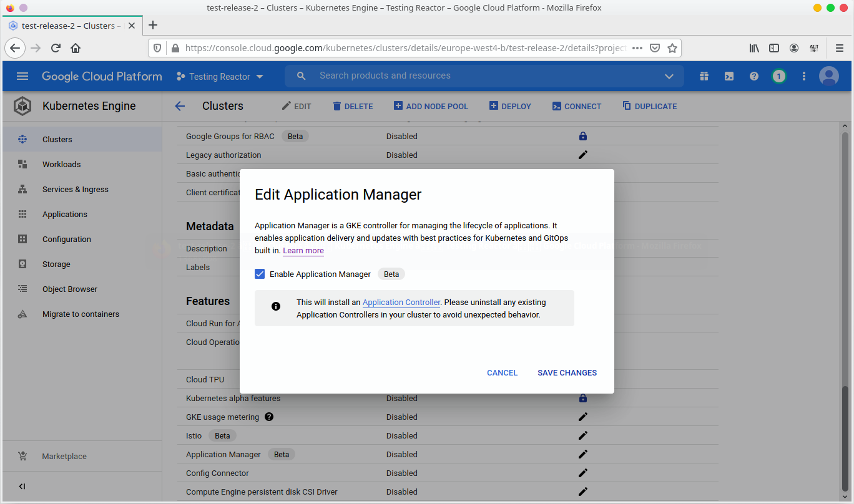
Task: Edit Legacy authorization with pencil icon
Action: point(583,155)
